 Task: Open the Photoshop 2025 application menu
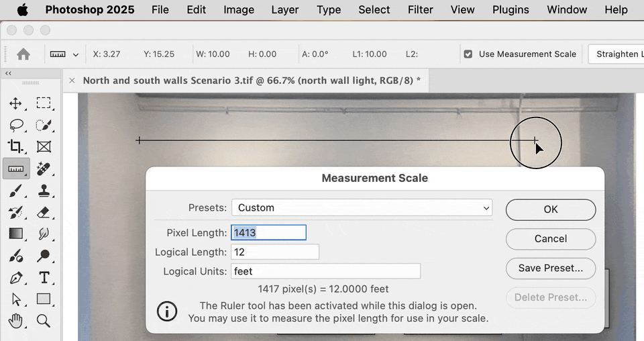click(x=90, y=10)
